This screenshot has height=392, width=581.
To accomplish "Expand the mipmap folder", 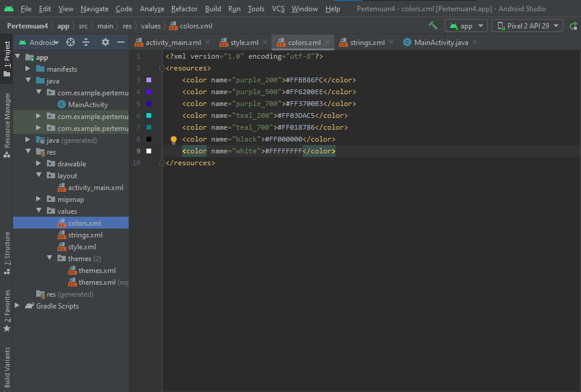I will point(39,199).
